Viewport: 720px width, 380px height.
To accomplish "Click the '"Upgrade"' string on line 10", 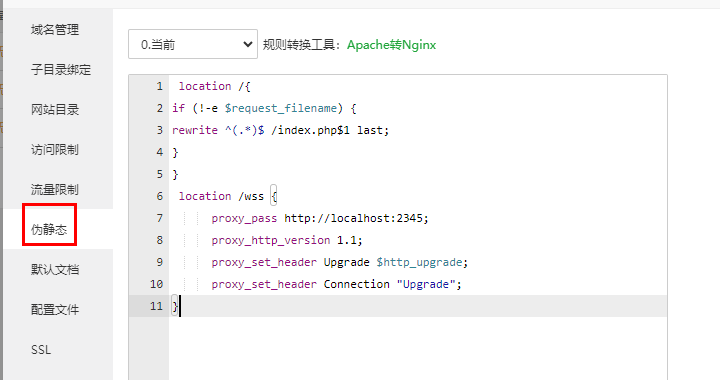I will pyautogui.click(x=426, y=285).
